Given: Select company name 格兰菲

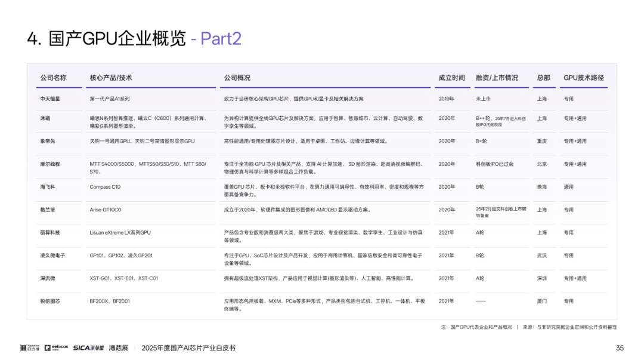Looking at the screenshot, I should pyautogui.click(x=48, y=210).
